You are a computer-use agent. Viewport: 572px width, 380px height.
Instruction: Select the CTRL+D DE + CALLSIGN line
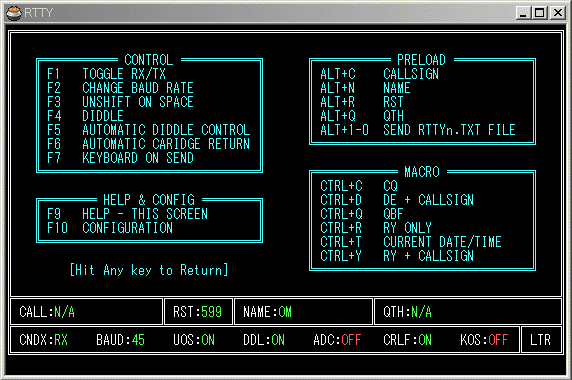(x=397, y=200)
